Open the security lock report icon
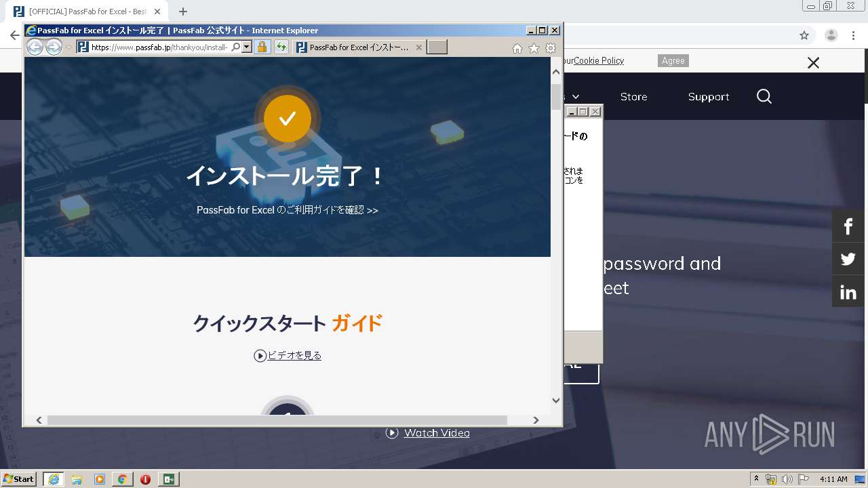Viewport: 868px width, 488px height. pyautogui.click(x=262, y=47)
